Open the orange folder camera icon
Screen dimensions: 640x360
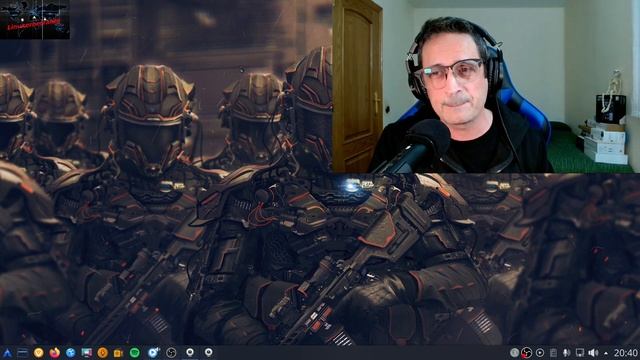[x=118, y=353]
